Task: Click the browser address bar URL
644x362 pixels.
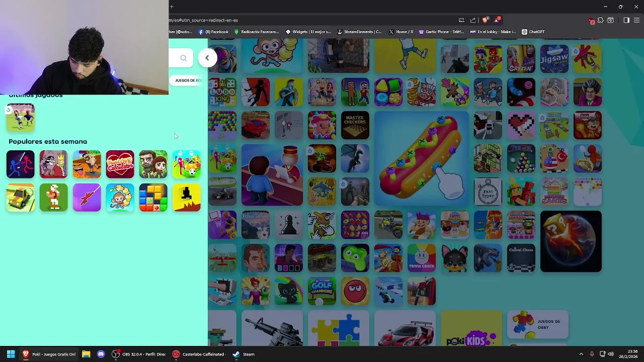Action: tap(203, 20)
